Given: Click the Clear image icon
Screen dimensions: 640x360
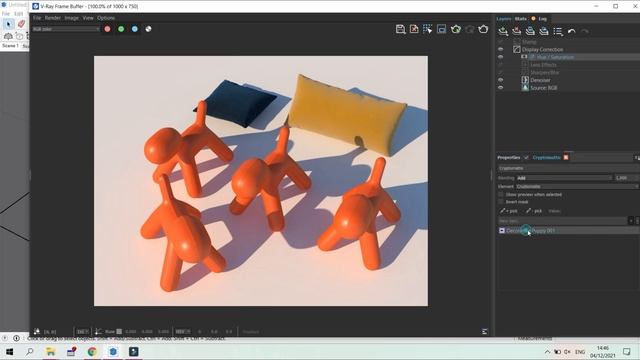Looking at the screenshot, I should pos(414,29).
